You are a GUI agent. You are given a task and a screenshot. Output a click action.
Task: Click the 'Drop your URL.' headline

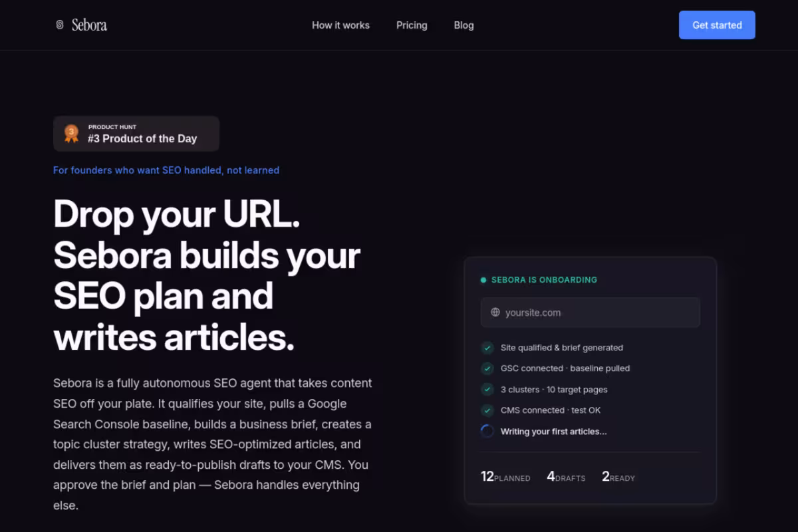[x=176, y=214]
